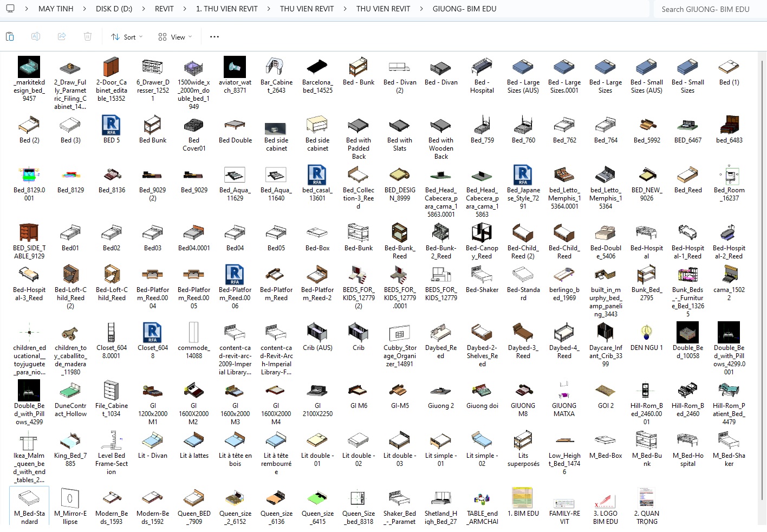This screenshot has height=532, width=767.
Task: Go to MAY TINH breadcrumb
Action: pos(56,9)
